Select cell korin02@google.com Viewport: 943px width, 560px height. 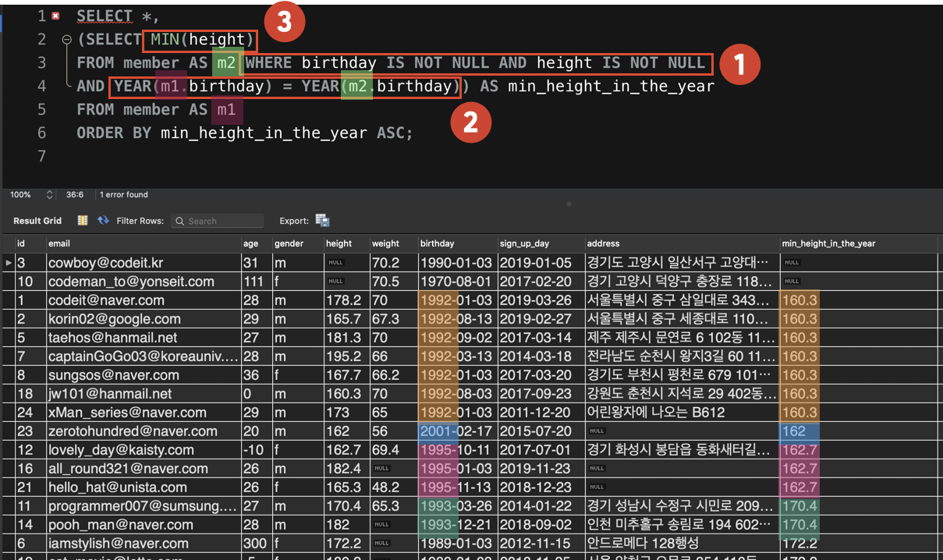click(x=143, y=319)
